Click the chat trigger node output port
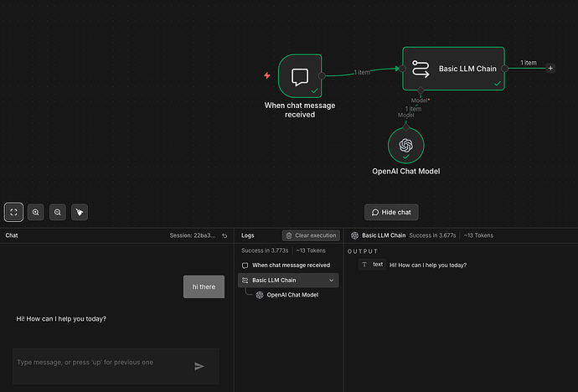 click(x=322, y=76)
